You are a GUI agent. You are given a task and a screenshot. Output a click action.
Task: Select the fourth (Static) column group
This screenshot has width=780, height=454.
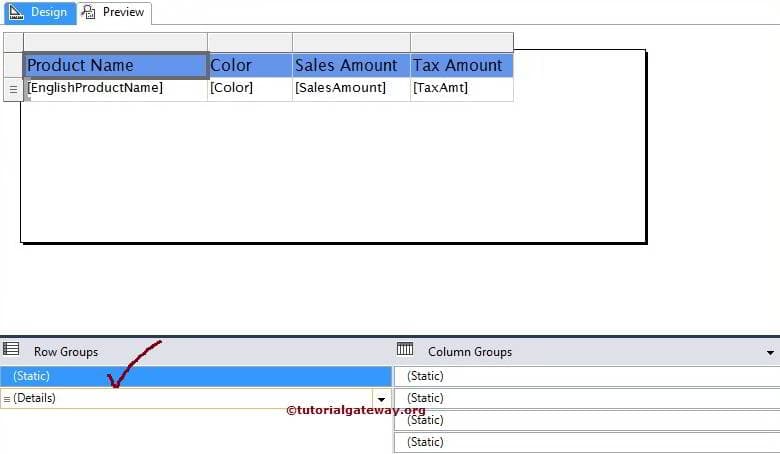(587, 442)
